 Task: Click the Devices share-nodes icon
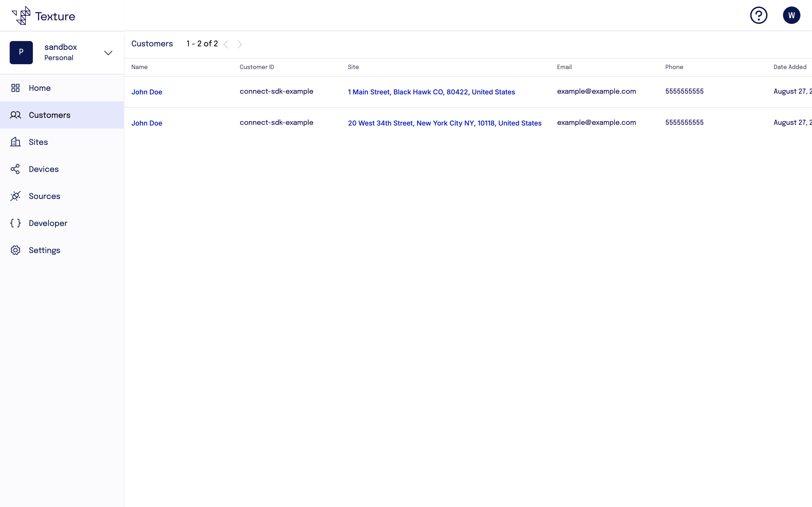(x=15, y=169)
